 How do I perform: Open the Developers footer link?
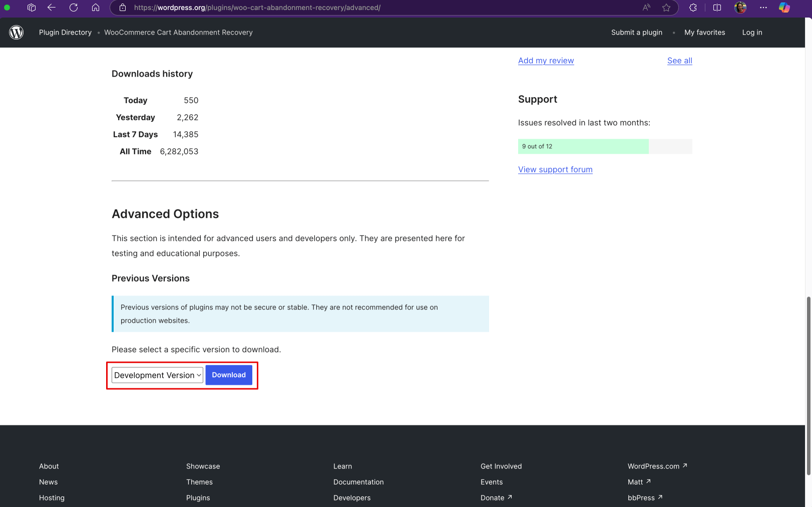(352, 498)
